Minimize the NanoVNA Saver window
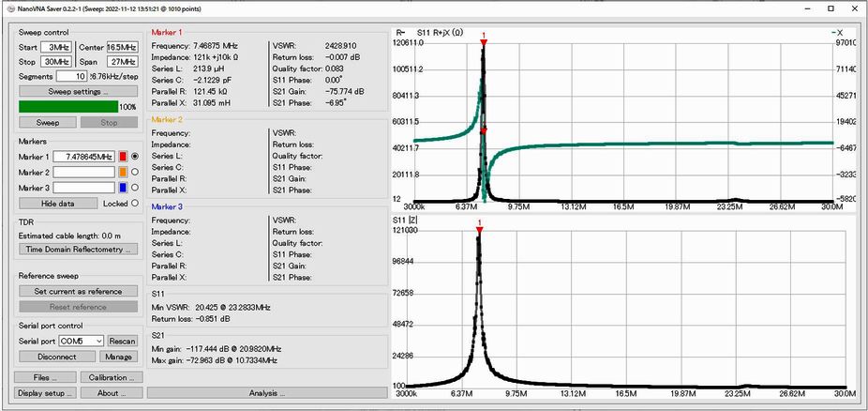The height and width of the screenshot is (411, 868). tap(810, 8)
